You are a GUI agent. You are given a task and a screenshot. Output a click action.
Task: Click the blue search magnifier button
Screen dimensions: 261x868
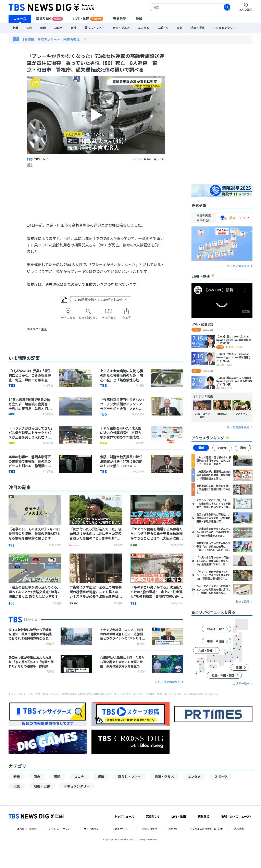[x=227, y=7]
